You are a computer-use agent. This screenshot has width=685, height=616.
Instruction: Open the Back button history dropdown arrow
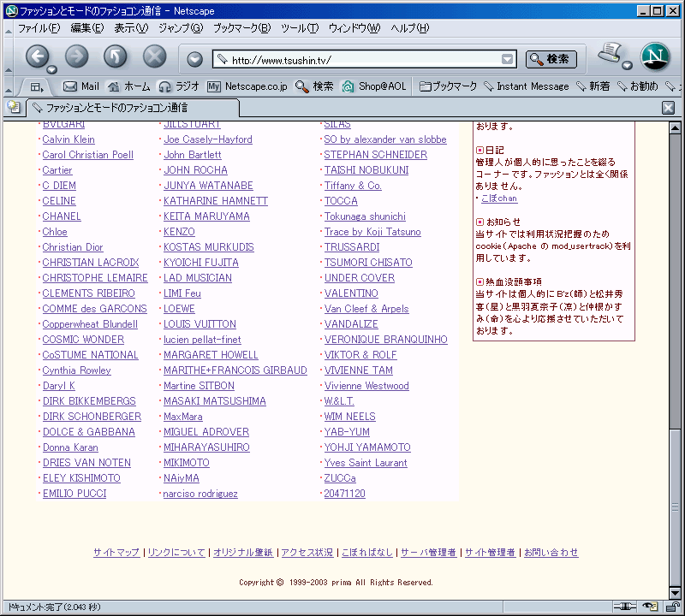point(52,69)
